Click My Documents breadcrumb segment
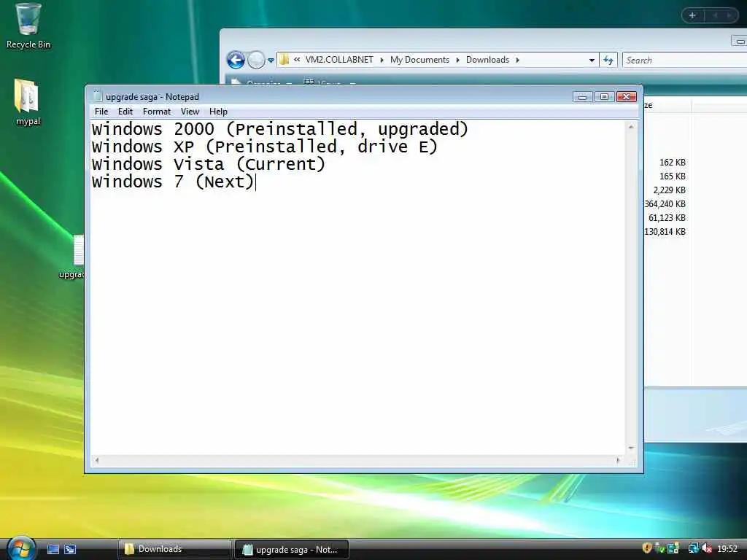The height and width of the screenshot is (560, 747). [x=419, y=60]
